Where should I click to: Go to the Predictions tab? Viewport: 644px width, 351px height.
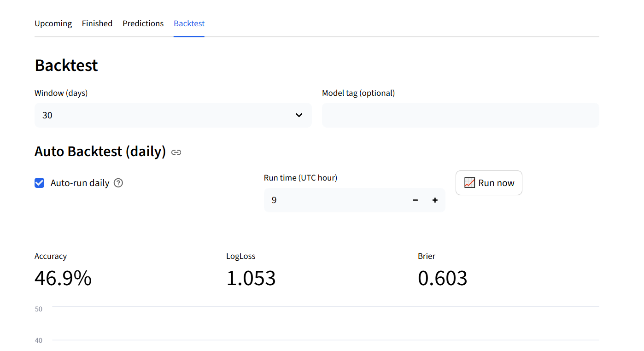coord(143,23)
